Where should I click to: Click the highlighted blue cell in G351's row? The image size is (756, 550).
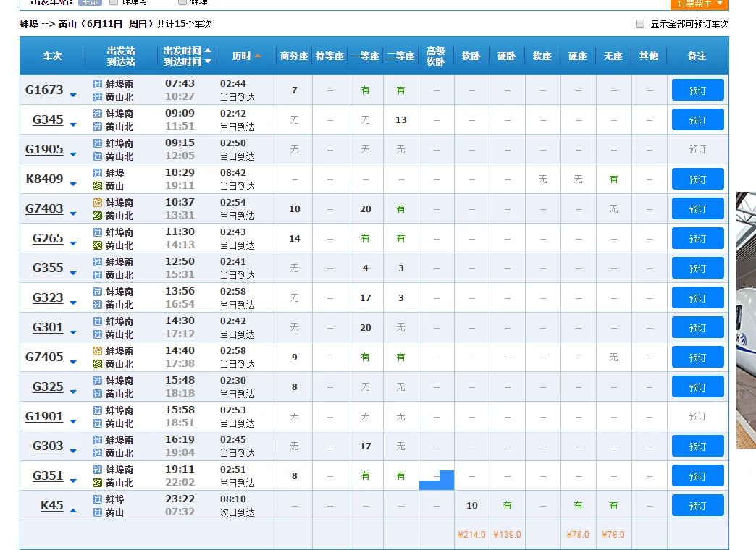point(437,479)
